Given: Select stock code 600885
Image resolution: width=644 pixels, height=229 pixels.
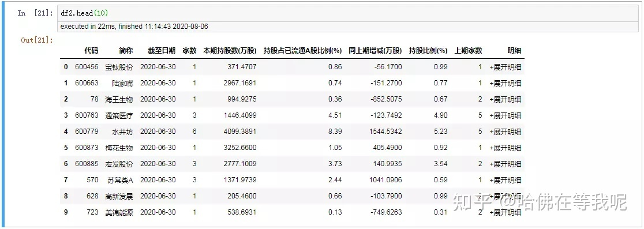Looking at the screenshot, I should click(87, 164).
